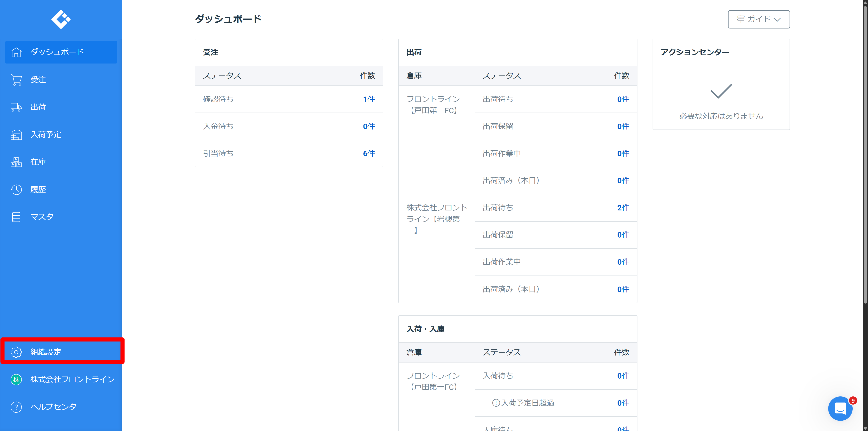868x431 pixels.
Task: Click the アクションセンター checkmark icon
Action: pos(721,91)
